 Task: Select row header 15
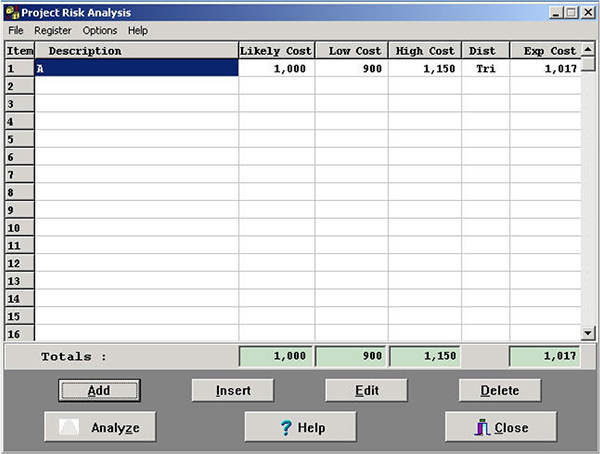20,316
